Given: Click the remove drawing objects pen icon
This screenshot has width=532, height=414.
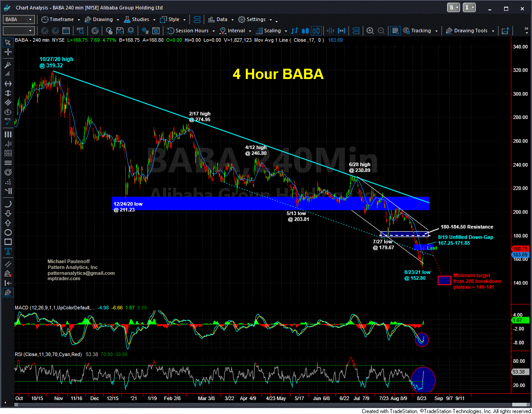Looking at the screenshot, I should coord(8,273).
